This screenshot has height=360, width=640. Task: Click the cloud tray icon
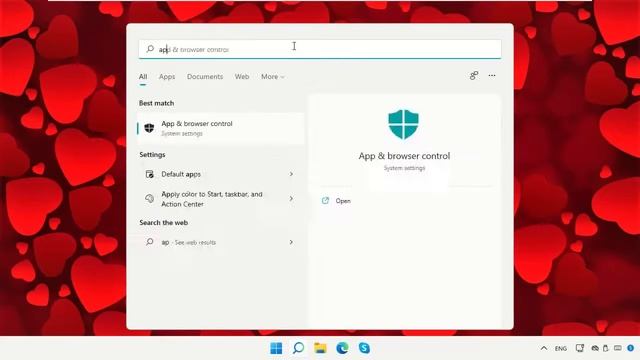click(x=595, y=348)
